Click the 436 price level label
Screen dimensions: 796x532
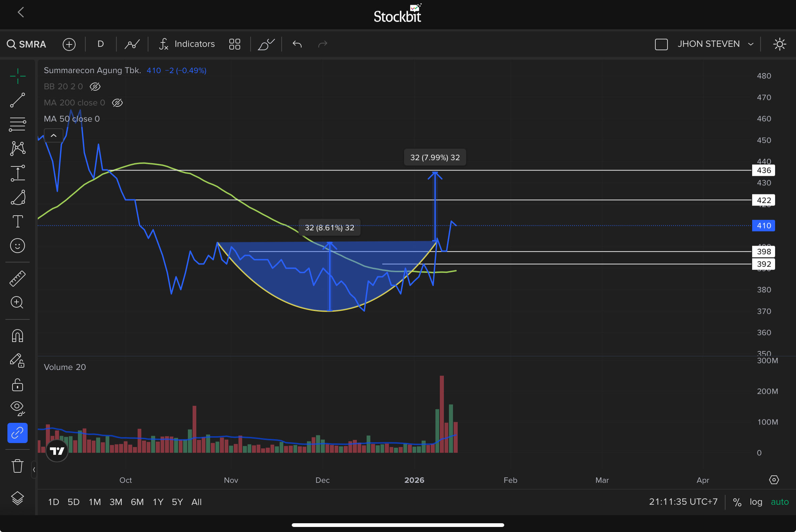(763, 170)
